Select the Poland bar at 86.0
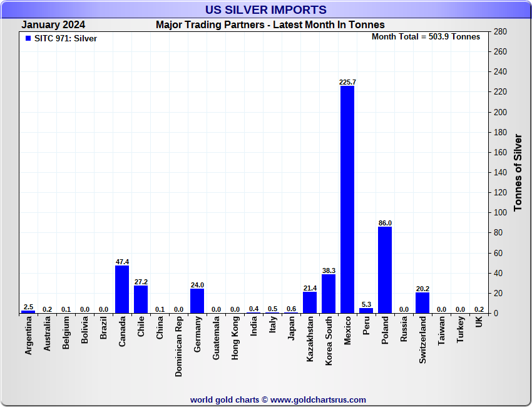Viewport: 532px width, 407px height. coord(385,270)
